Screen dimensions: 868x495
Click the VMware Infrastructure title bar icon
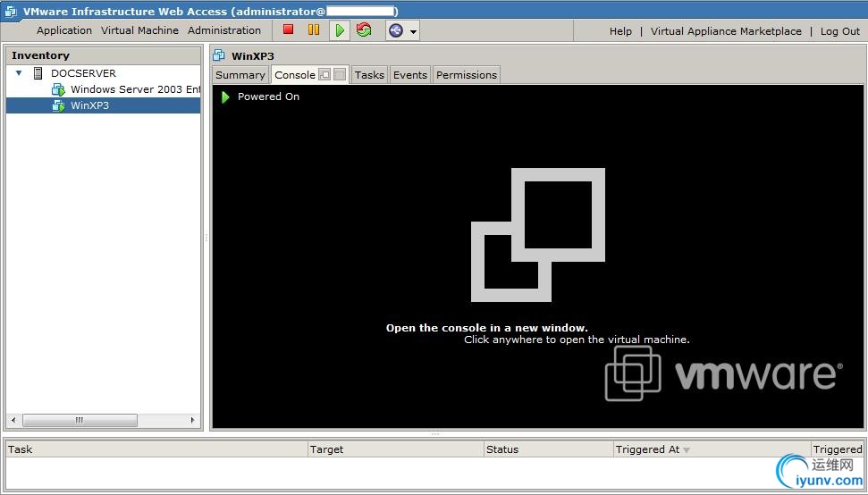pyautogui.click(x=11, y=11)
